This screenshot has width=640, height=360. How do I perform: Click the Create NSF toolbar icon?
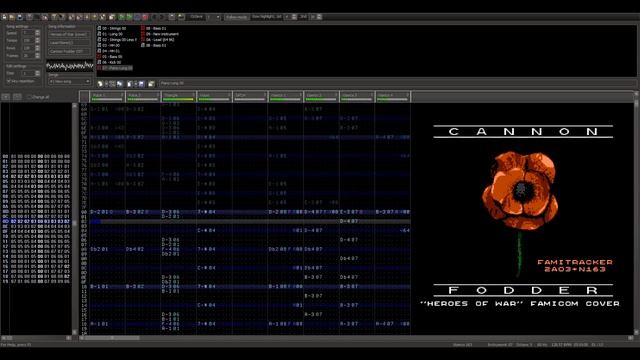point(181,17)
